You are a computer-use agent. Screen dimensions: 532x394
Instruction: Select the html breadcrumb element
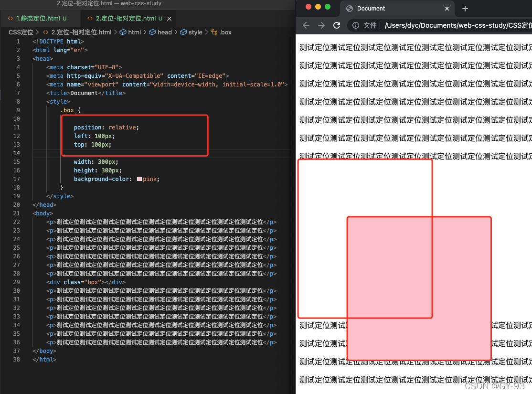(134, 32)
